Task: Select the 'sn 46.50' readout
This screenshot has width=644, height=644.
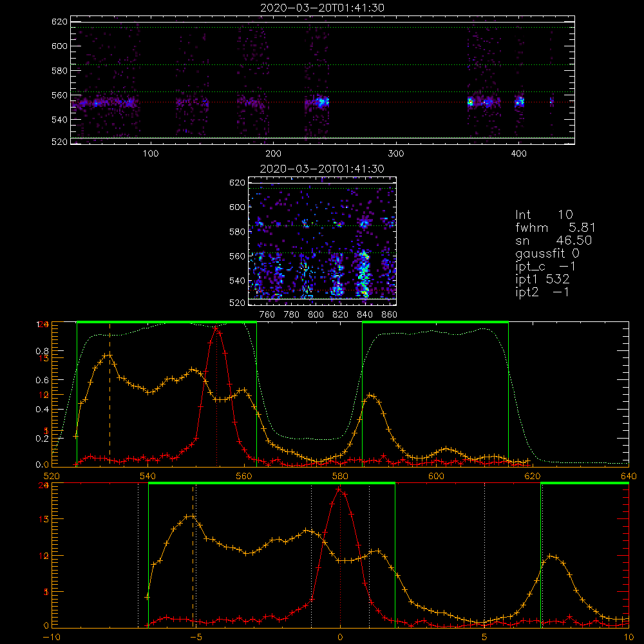Action: tap(554, 240)
